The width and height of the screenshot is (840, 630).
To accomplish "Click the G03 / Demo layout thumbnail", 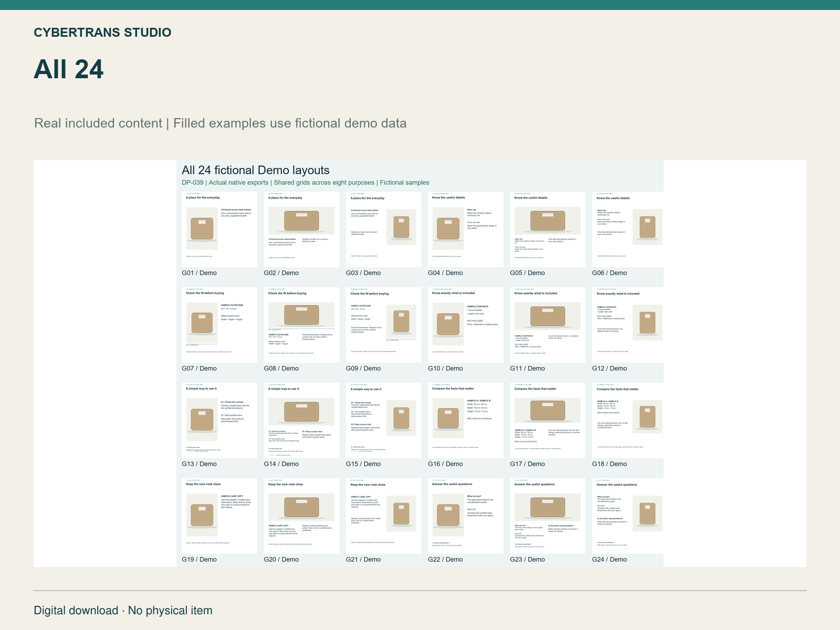I will coord(384,229).
